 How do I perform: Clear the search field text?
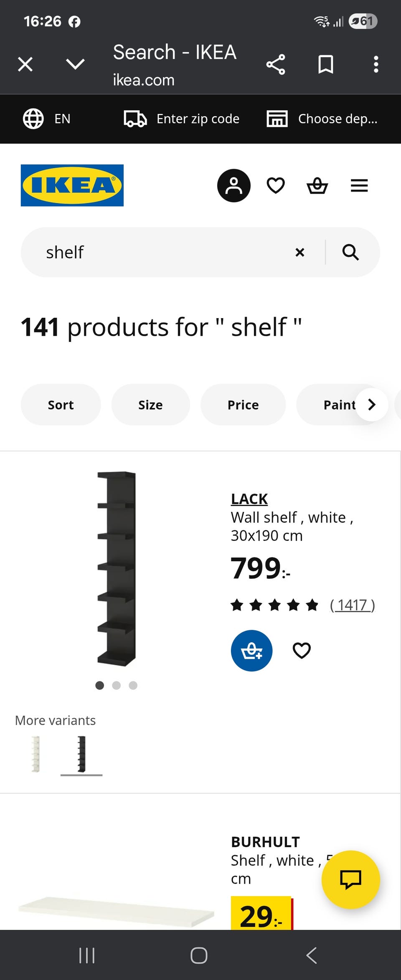(300, 252)
